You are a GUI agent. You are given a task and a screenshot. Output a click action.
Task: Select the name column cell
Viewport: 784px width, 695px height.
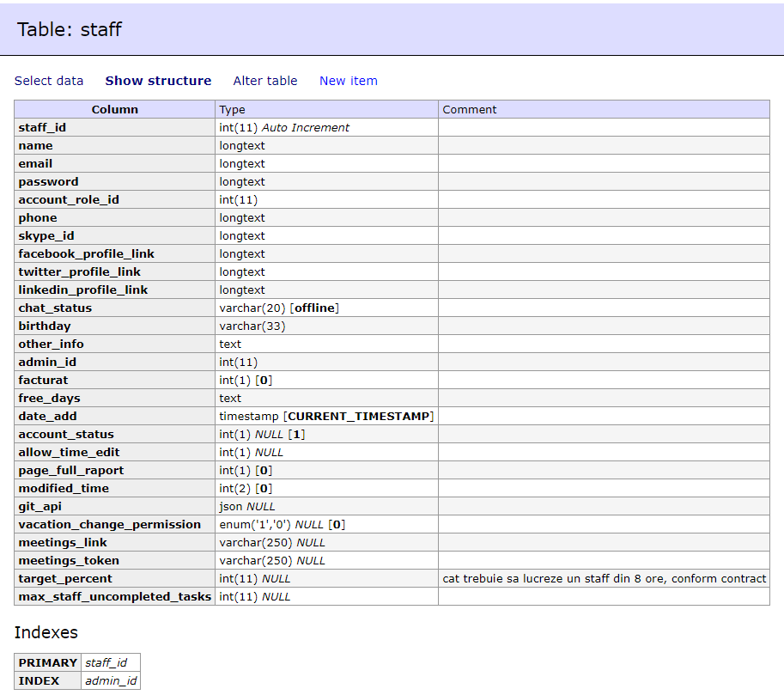(x=114, y=145)
